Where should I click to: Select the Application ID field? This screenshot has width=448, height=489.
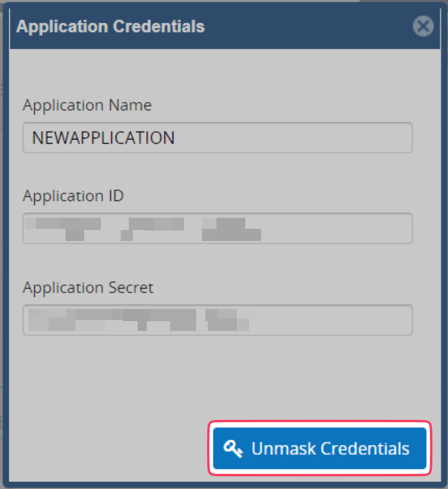click(218, 228)
